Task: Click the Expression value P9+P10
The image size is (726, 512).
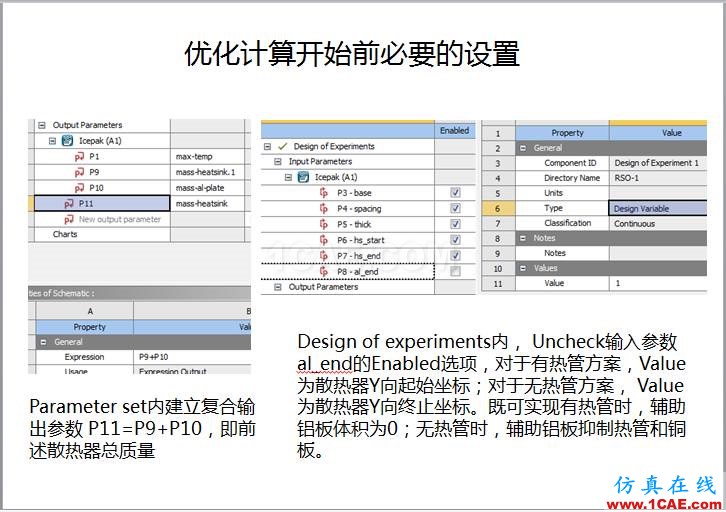Action: [192, 357]
